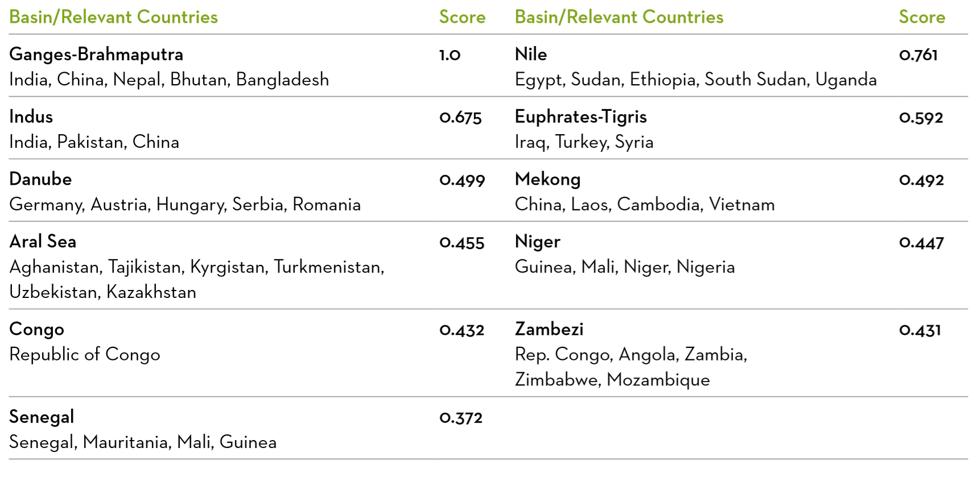980x477 pixels.
Task: Click the 0.761 Nile score
Action: [x=918, y=55]
